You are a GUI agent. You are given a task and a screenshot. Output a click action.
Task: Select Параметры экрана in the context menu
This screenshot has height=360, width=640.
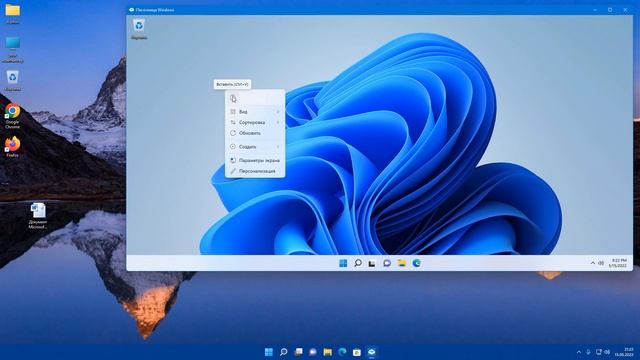[x=255, y=160]
